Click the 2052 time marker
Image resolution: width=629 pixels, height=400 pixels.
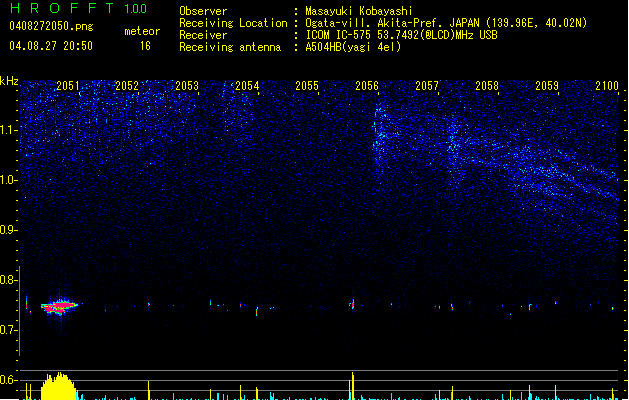click(x=127, y=86)
